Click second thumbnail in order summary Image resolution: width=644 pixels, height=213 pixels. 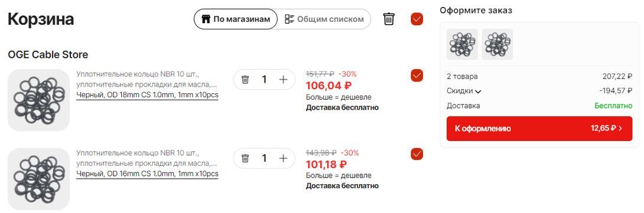click(x=497, y=44)
